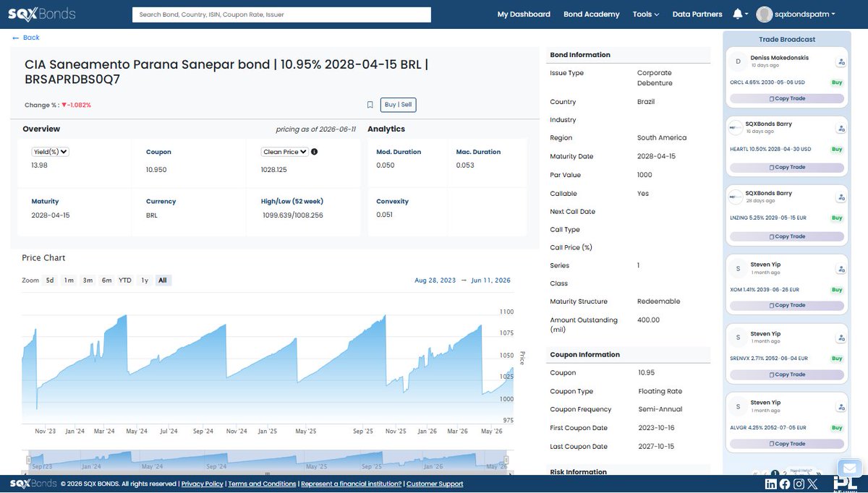The image size is (868, 493).
Task: Set chart zoom to 1m
Action: click(x=69, y=280)
